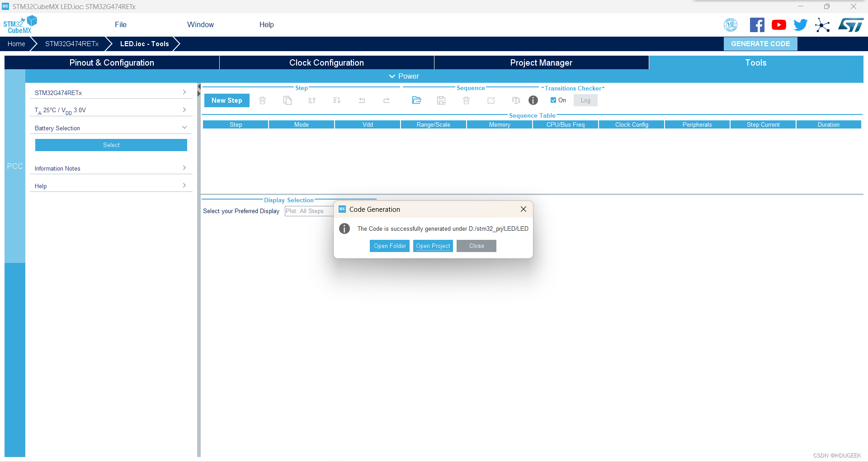Click the New Step button
Viewport: 868px width, 462px height.
(x=227, y=100)
